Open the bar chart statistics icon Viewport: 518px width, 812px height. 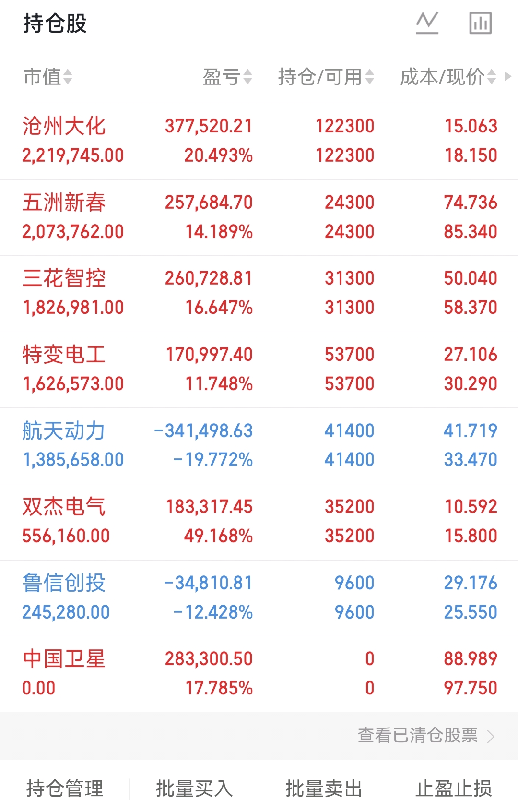[480, 23]
